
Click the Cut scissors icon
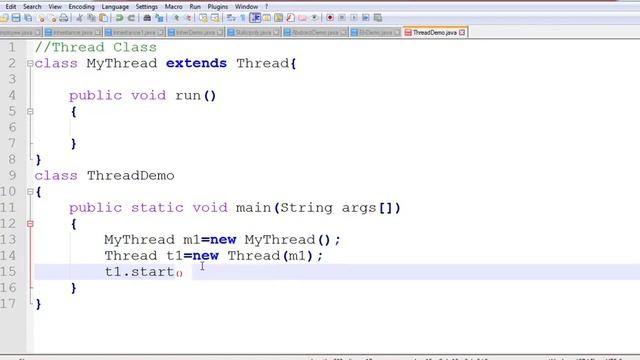point(80,18)
